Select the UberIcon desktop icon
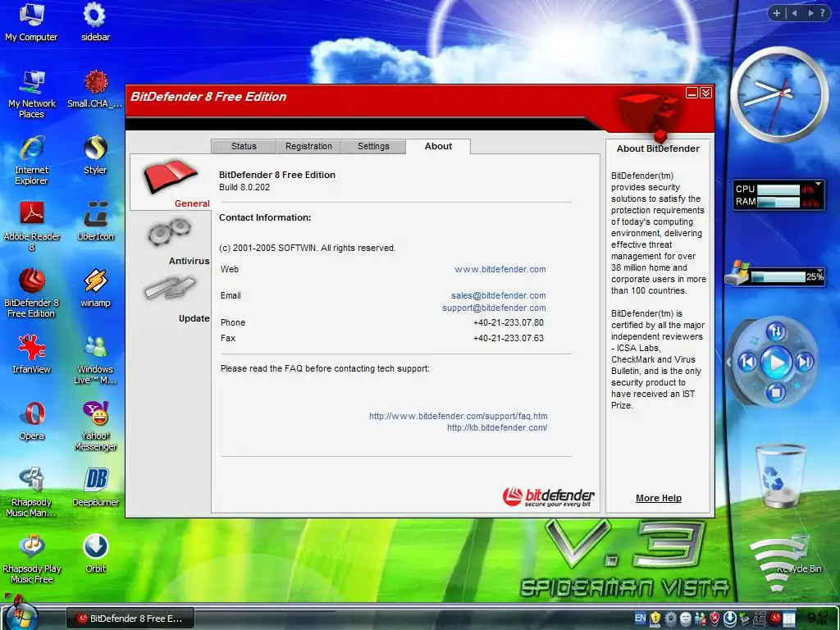Screen dimensions: 840x630 95,221
